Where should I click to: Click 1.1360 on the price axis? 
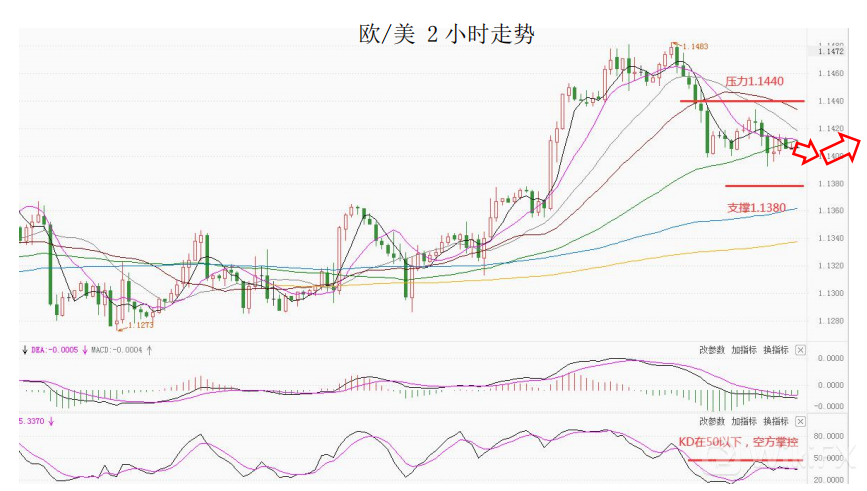point(831,211)
